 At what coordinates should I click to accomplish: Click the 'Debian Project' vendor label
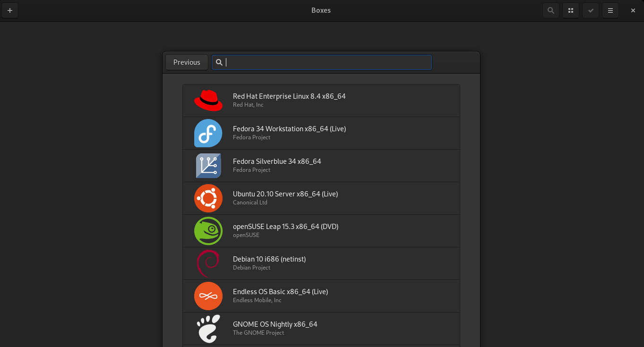pos(251,268)
